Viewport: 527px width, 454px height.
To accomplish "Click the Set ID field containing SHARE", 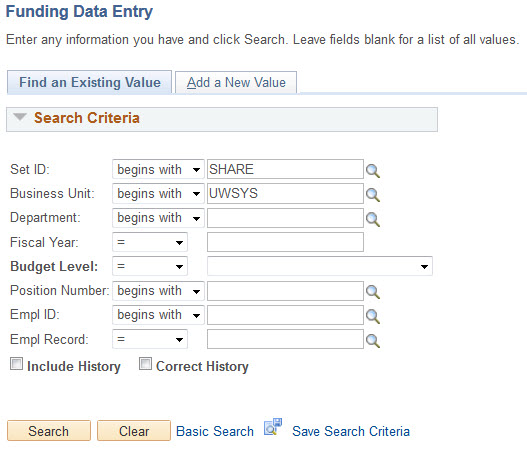I will (x=285, y=169).
